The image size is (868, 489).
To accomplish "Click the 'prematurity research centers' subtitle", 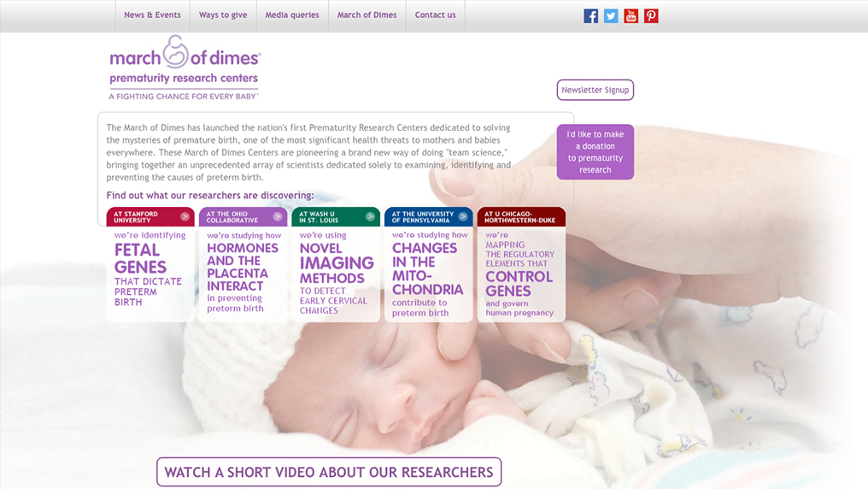I will 184,78.
